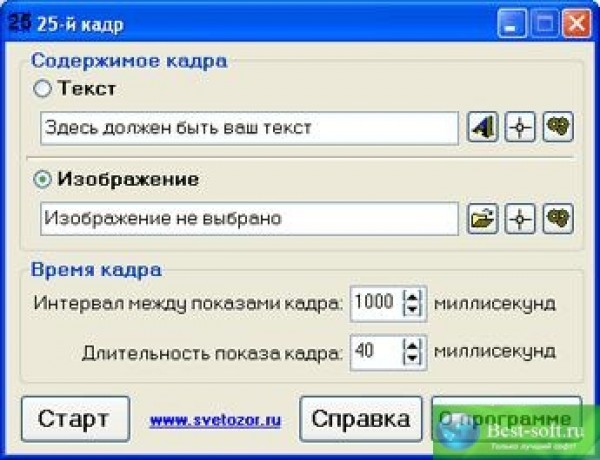Pick color palette for the text frame
This screenshot has width=600, height=460.
click(x=558, y=127)
